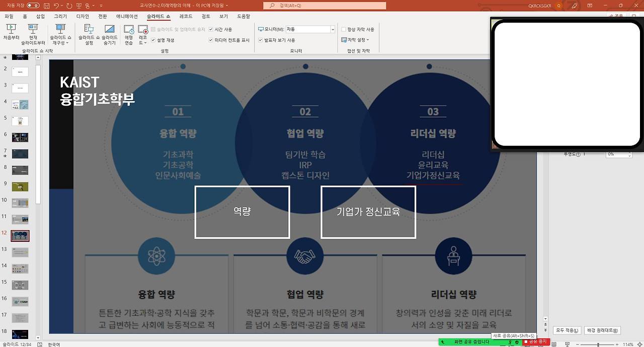Select slide 2 thumbnail
The height and width of the screenshot is (347, 644).
point(20,71)
